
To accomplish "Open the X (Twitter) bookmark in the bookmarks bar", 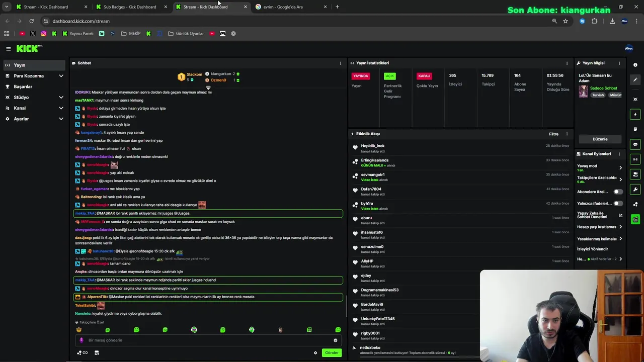I will click(x=33, y=34).
